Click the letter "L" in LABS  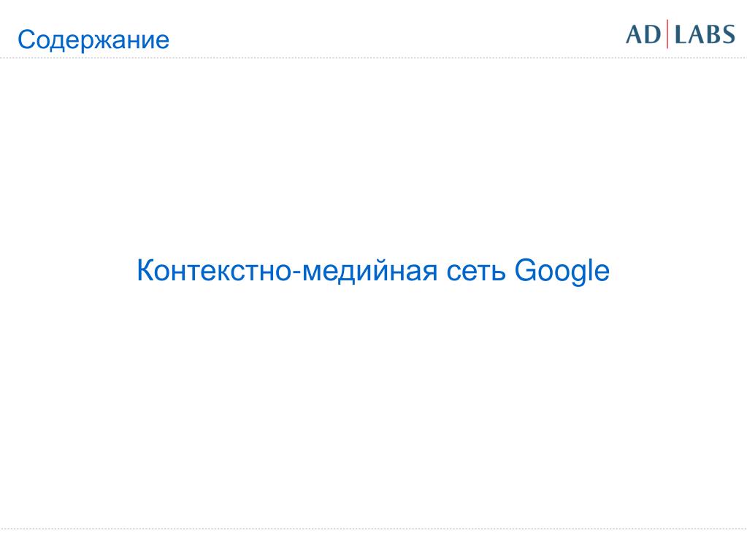point(682,35)
